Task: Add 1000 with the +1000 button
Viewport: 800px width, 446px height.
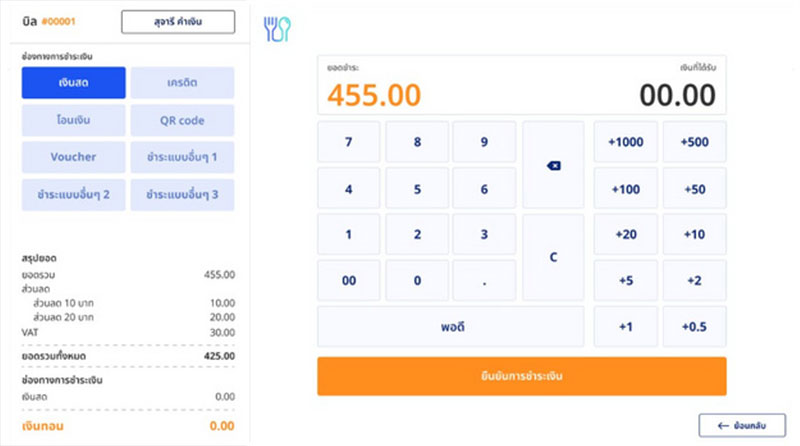Action: click(x=626, y=142)
